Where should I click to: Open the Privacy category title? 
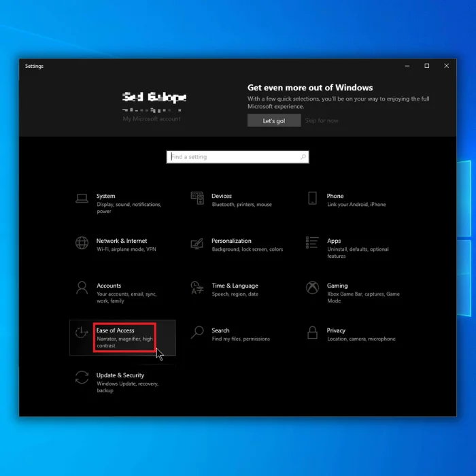point(336,330)
